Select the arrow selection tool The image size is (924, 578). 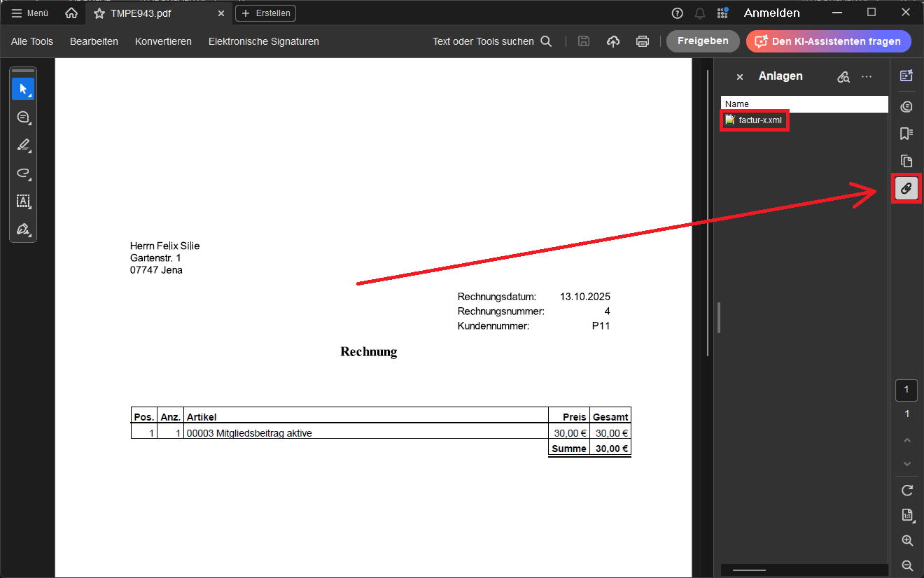pos(23,89)
